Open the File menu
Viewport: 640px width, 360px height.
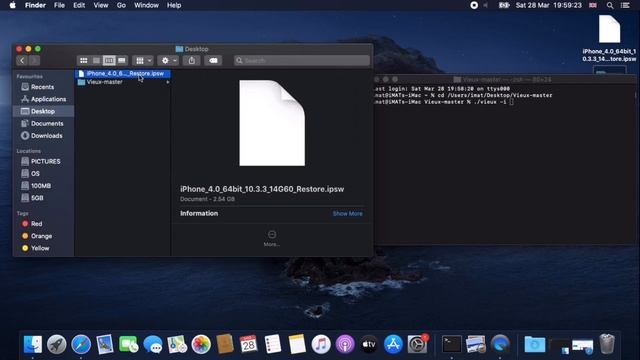60,5
